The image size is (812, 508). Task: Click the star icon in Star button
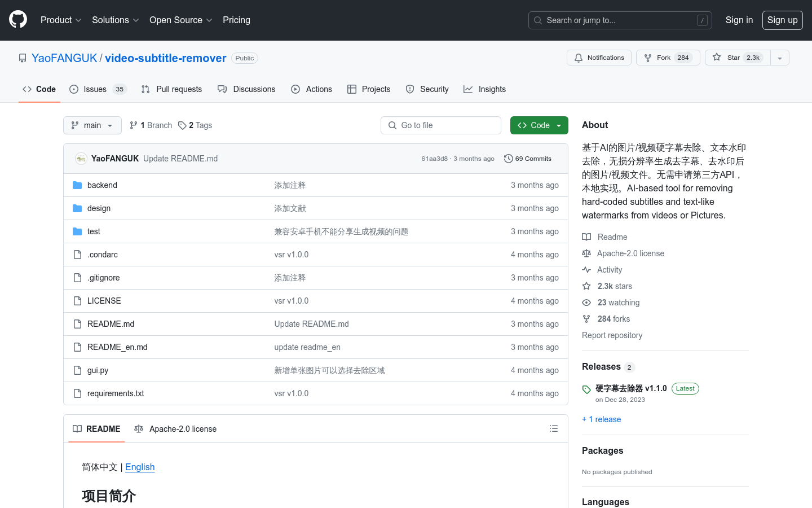click(717, 57)
